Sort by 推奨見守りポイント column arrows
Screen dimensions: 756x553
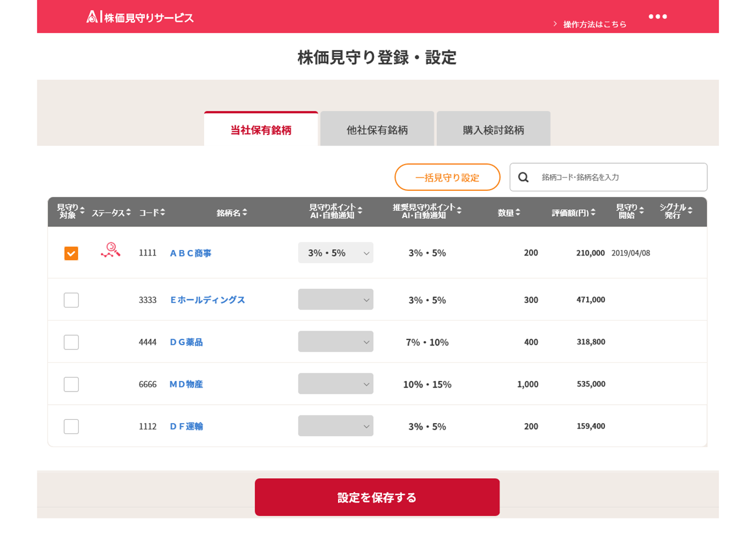coord(459,211)
